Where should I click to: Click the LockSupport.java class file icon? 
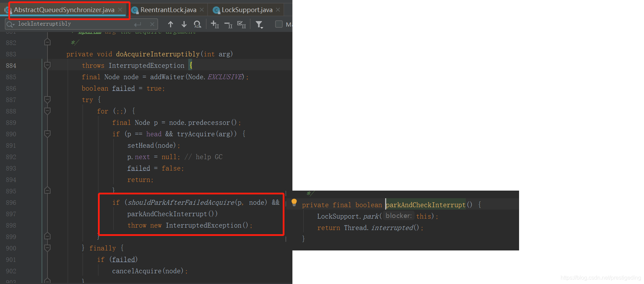point(216,10)
